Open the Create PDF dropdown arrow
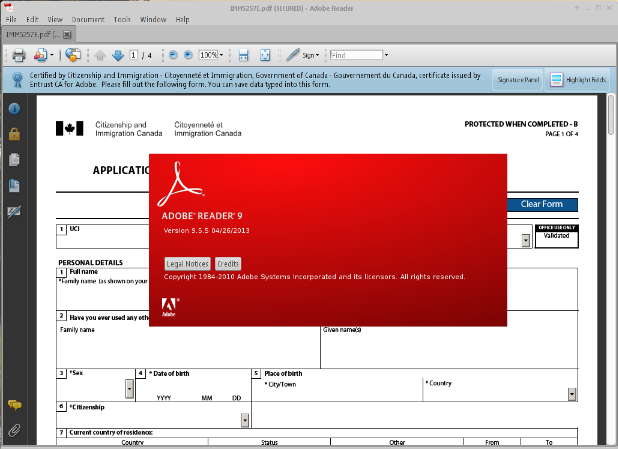The width and height of the screenshot is (618, 449). 52,55
